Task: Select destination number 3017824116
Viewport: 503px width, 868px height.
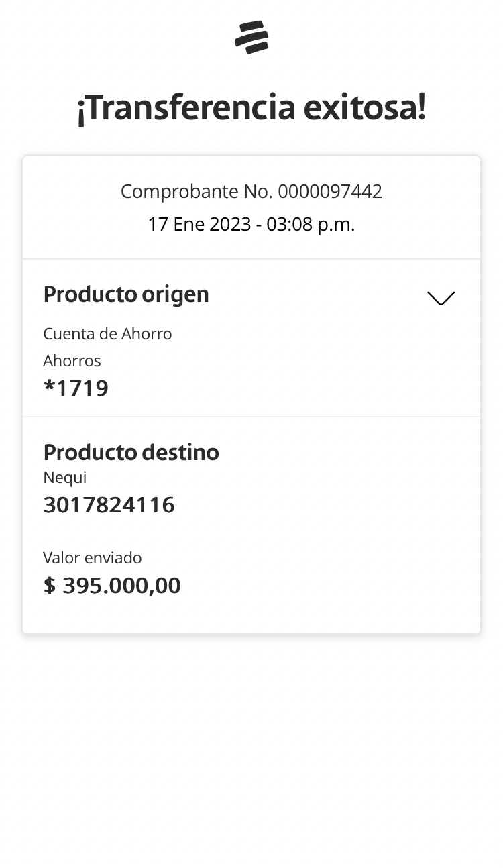Action: (x=109, y=505)
